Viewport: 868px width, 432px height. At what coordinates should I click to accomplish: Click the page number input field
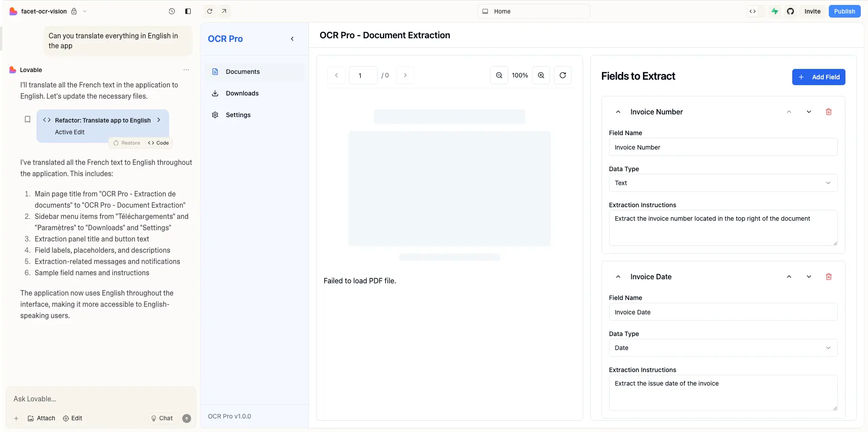click(363, 75)
